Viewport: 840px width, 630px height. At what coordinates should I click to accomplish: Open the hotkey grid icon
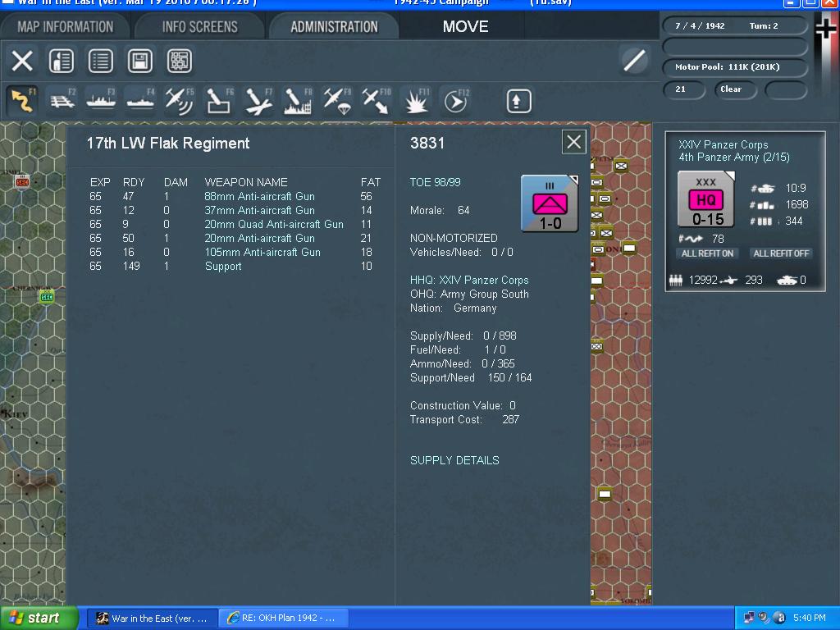[x=180, y=61]
